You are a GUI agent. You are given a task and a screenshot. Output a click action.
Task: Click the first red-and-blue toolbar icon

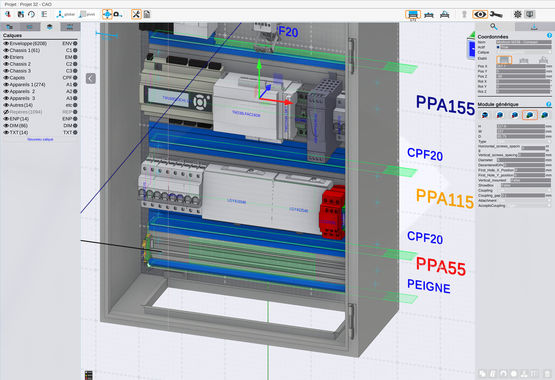(8, 15)
